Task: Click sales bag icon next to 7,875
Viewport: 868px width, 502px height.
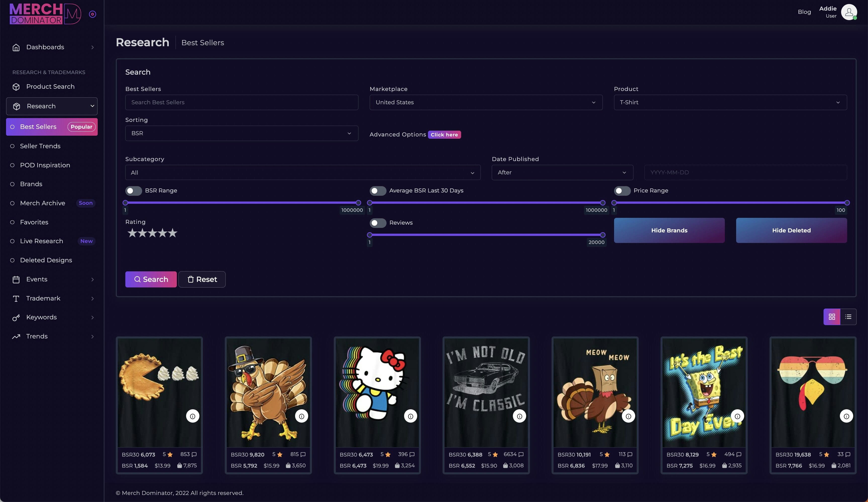Action: pyautogui.click(x=180, y=466)
